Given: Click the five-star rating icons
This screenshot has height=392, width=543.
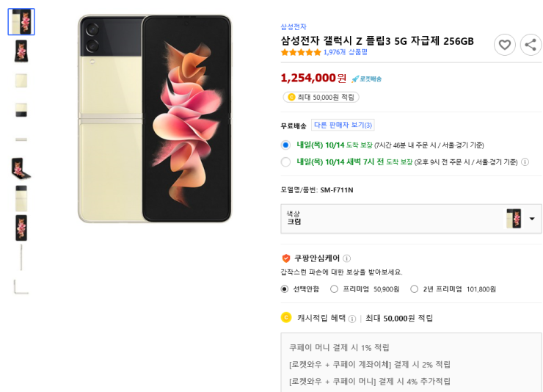Looking at the screenshot, I should [x=301, y=53].
